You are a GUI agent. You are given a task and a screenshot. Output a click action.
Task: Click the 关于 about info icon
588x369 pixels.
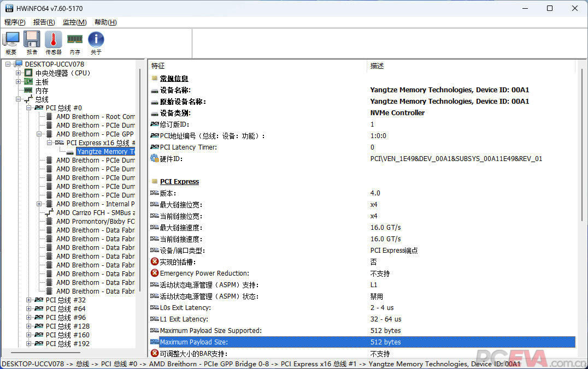pyautogui.click(x=96, y=43)
